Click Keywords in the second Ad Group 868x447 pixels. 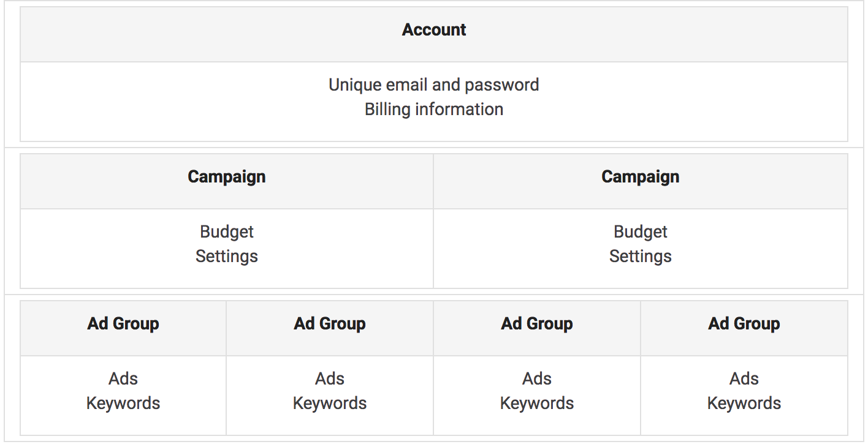(x=330, y=403)
